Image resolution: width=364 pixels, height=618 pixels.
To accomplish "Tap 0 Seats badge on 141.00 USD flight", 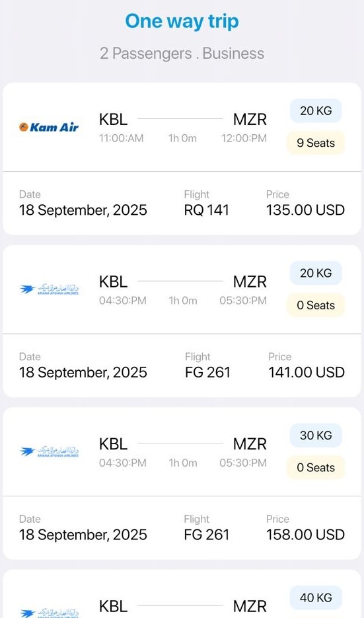I will (x=316, y=305).
